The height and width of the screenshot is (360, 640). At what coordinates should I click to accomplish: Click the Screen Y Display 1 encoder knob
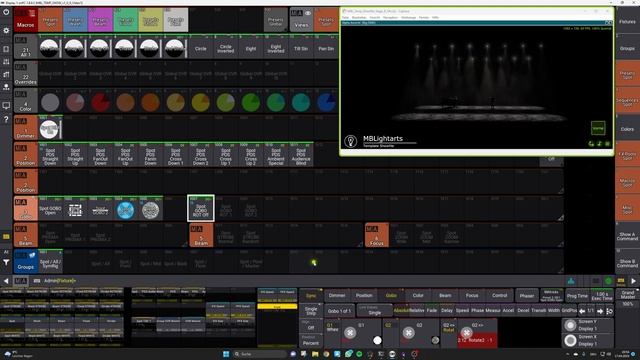570,325
